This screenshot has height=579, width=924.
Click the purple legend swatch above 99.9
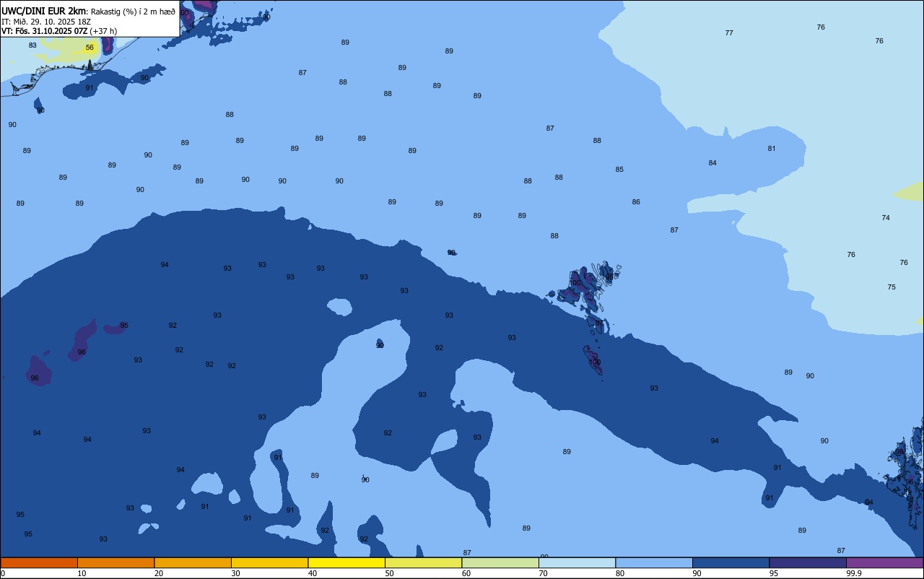pos(884,562)
